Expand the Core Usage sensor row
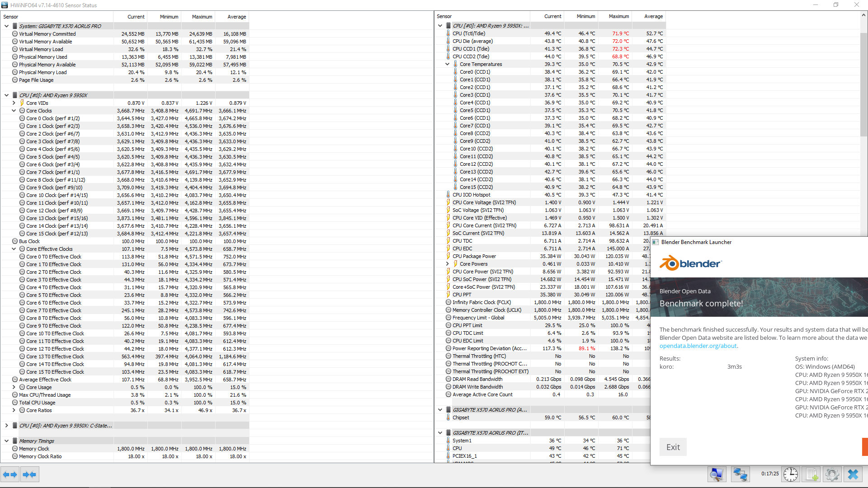Screen dimensions: 868x488 click(x=14, y=387)
